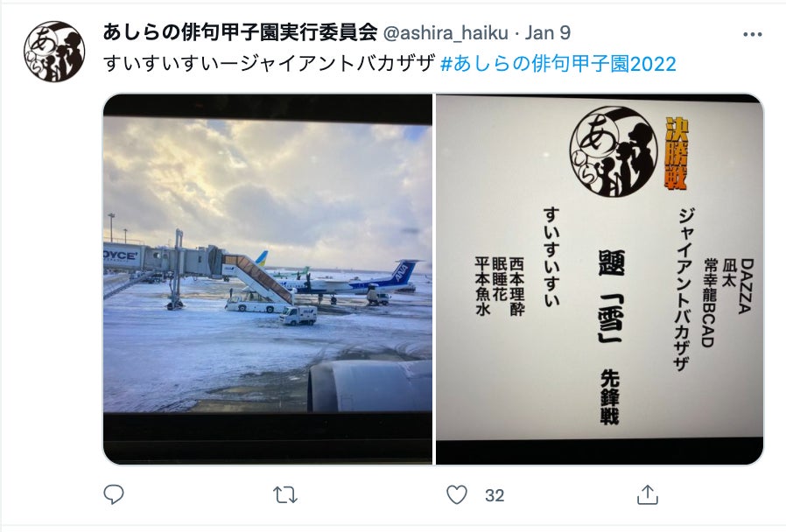Image resolution: width=786 pixels, height=532 pixels.
Task: Open the round avatar logo of あしらの俳句甲子園実行委員会
Action: (54, 52)
